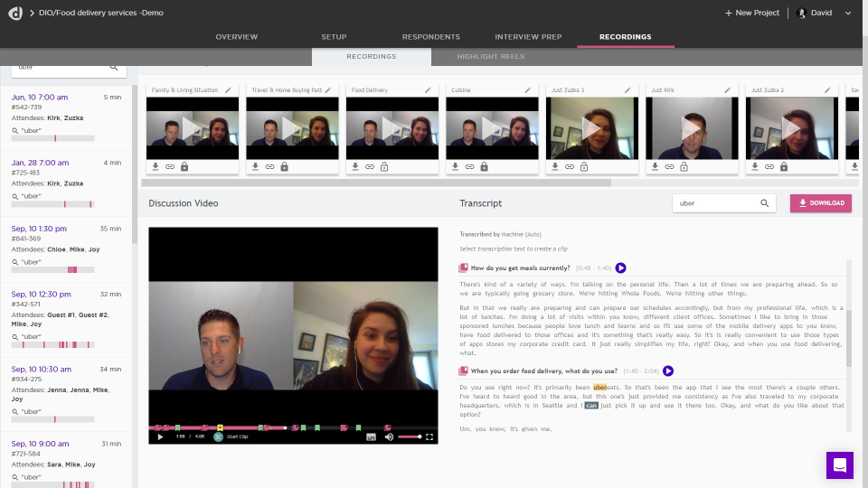The width and height of the screenshot is (868, 488).
Task: Edit the Family & Living Situation clip title
Action: point(228,90)
